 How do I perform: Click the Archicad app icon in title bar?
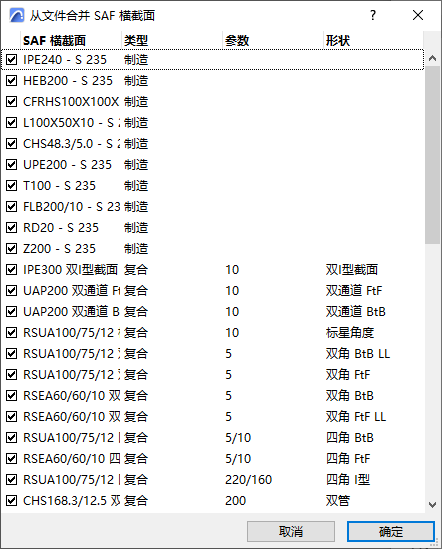[x=16, y=15]
